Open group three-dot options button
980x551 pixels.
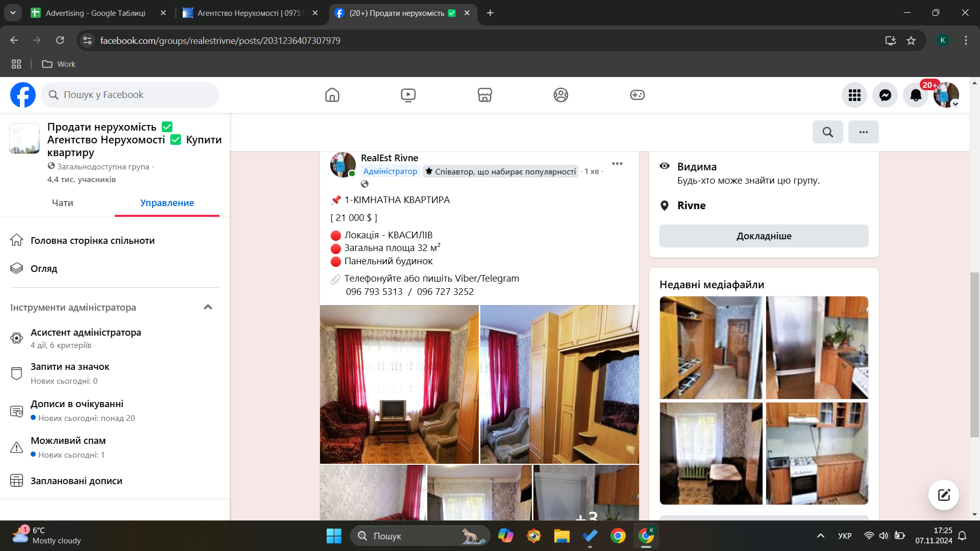click(863, 132)
